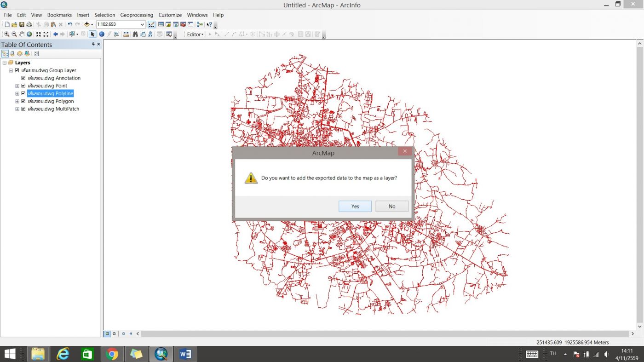Open the Find binoculars tool
644x362 pixels.
(135, 34)
